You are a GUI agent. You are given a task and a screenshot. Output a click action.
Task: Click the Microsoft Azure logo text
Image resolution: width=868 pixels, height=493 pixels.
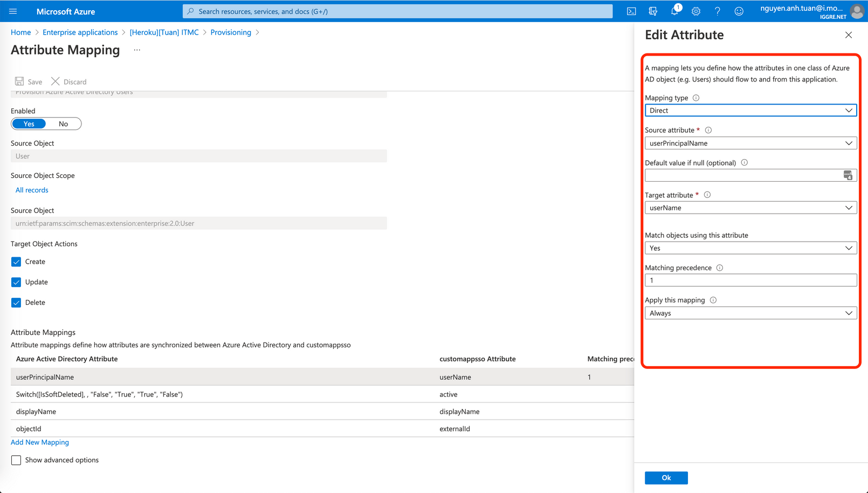coord(66,11)
